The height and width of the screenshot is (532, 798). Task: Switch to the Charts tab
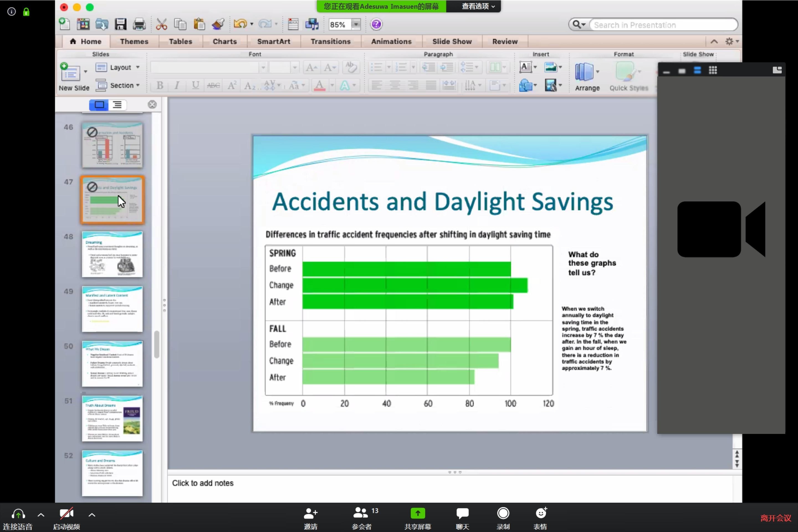225,41
